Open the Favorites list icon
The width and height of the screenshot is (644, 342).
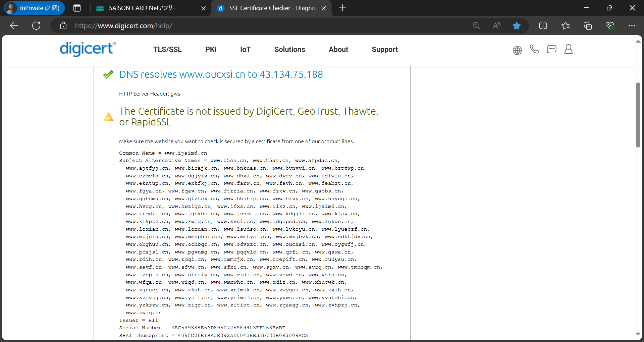(566, 26)
